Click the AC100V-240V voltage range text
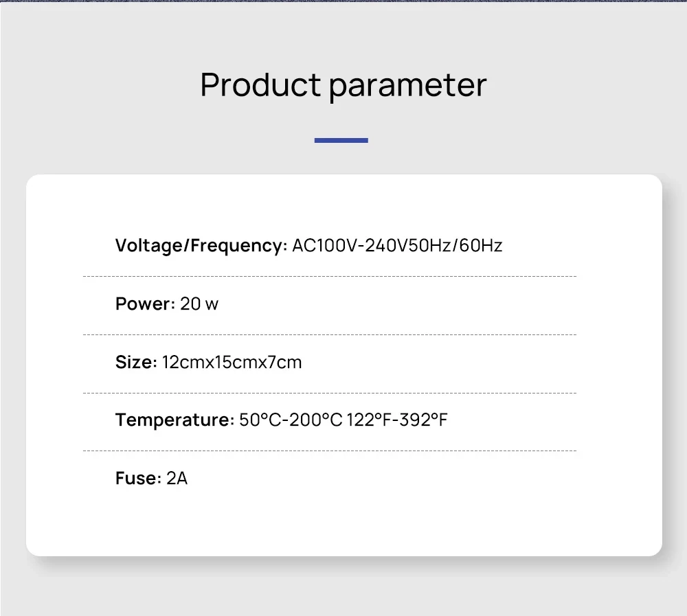This screenshot has width=687, height=616. point(348,245)
